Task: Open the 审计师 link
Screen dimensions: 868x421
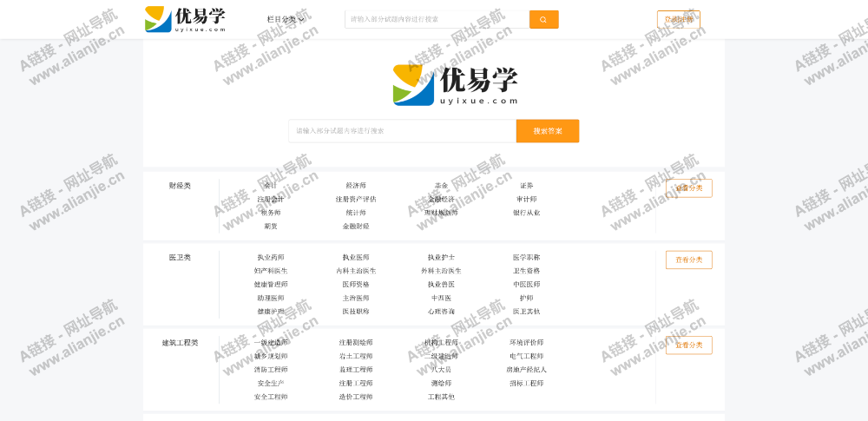Action: pyautogui.click(x=527, y=199)
